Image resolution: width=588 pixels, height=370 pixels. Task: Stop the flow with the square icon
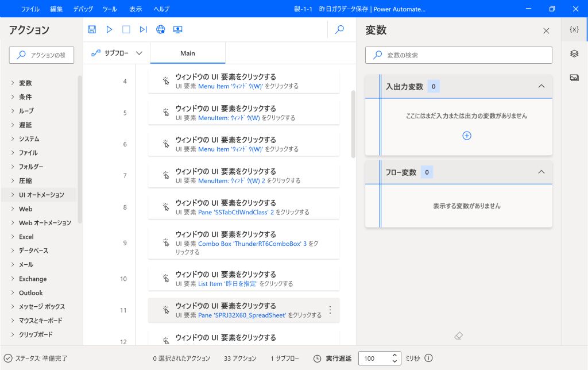(126, 29)
